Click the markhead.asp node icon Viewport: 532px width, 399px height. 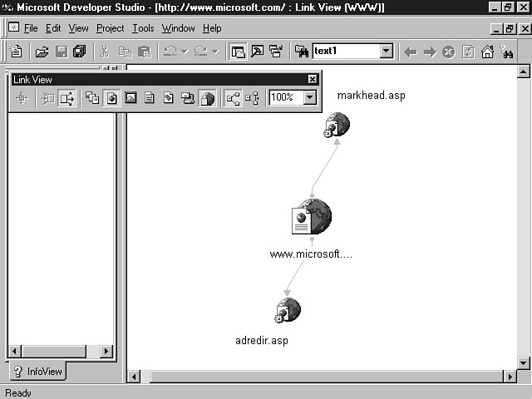(x=337, y=125)
